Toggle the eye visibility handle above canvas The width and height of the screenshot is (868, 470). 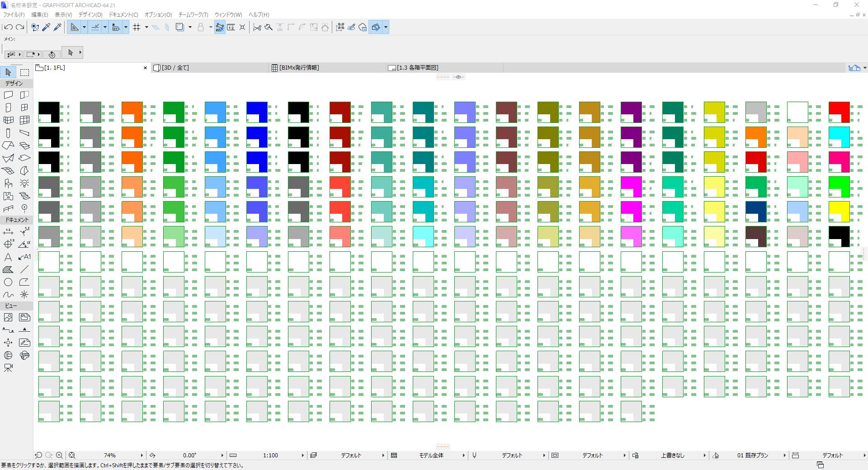click(458, 77)
